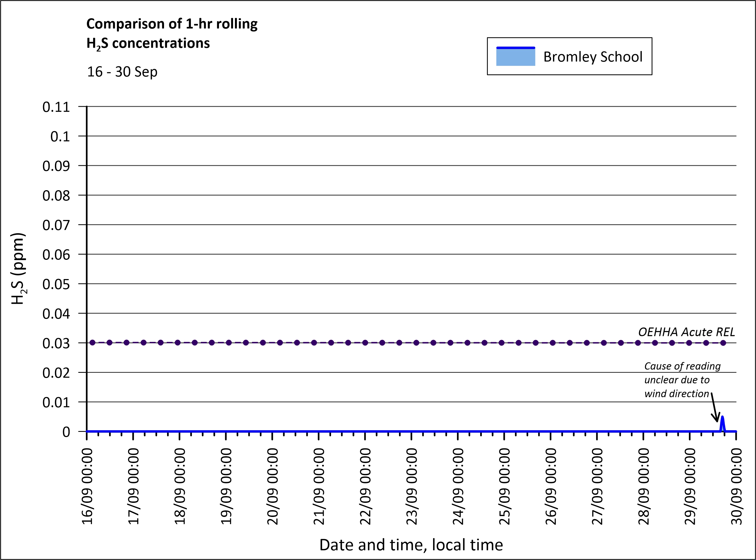Viewport: 756px width, 560px height.
Task: Click the 'Date and time, local time' axis title
Action: pos(411,545)
